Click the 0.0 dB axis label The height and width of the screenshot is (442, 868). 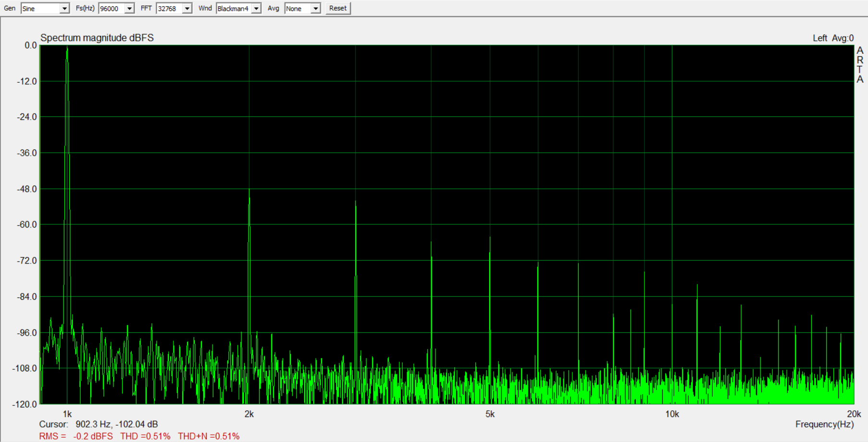click(x=31, y=45)
